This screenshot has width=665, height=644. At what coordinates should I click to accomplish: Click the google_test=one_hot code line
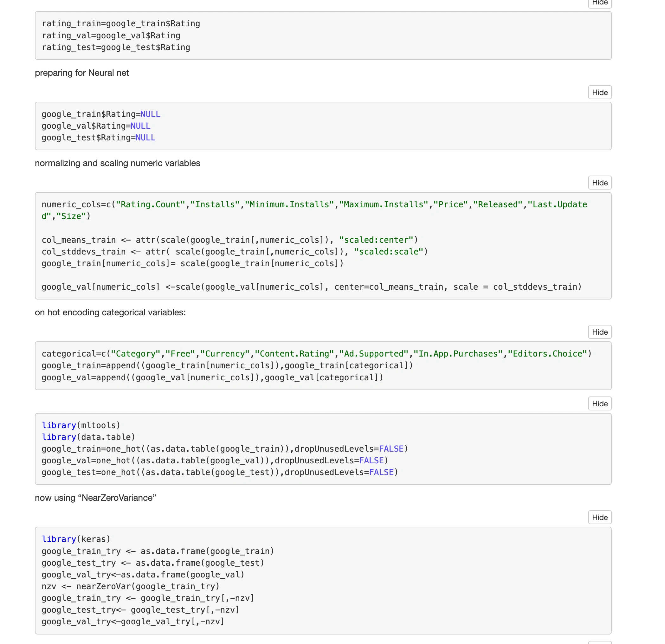click(220, 472)
